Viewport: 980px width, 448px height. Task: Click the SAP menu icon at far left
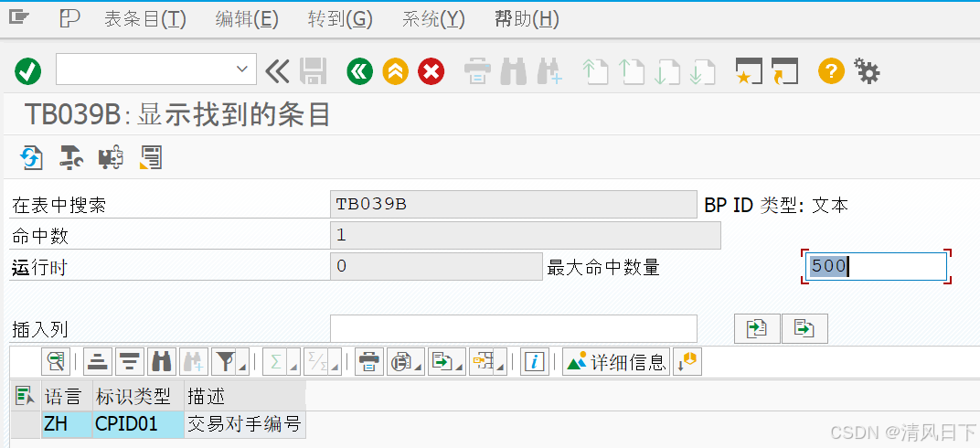pyautogui.click(x=19, y=18)
